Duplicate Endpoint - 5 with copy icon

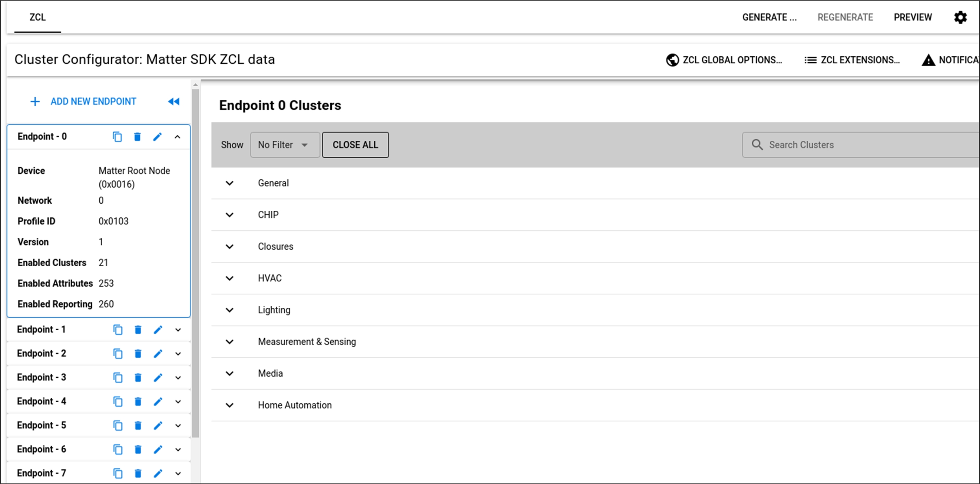coord(118,425)
